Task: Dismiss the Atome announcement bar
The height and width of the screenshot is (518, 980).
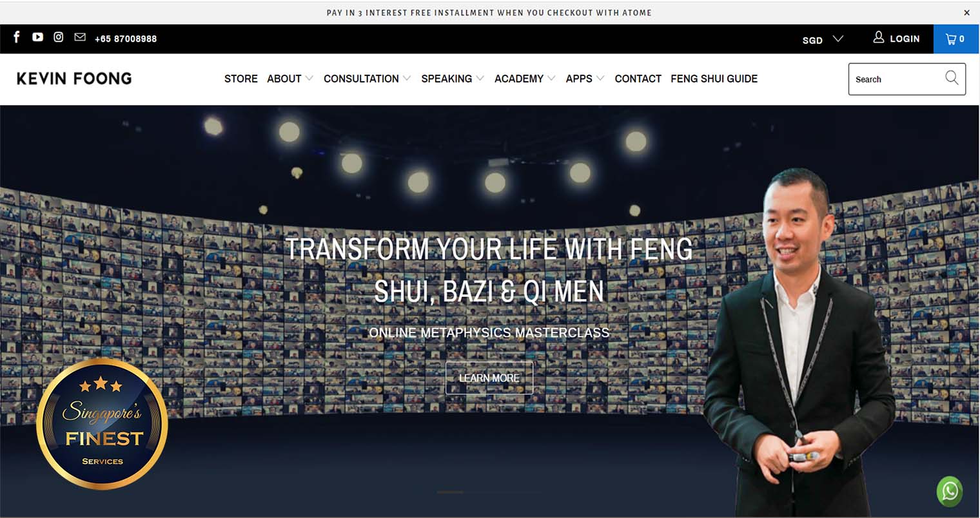Action: (x=966, y=13)
